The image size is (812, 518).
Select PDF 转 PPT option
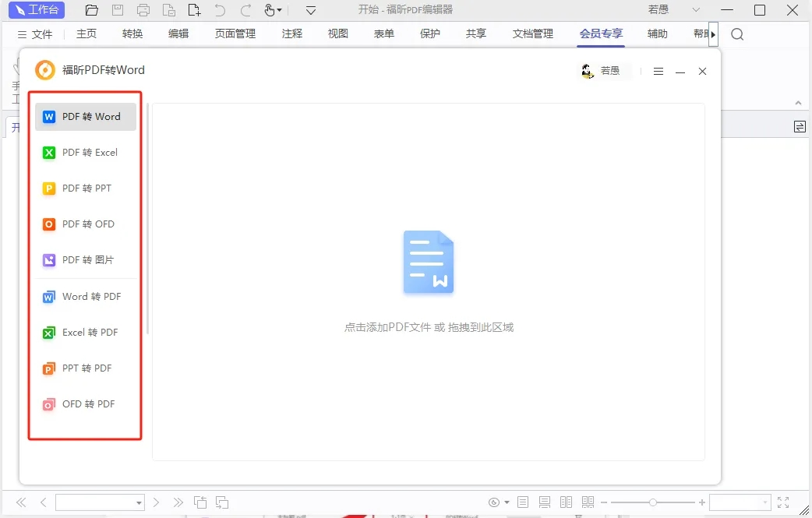click(86, 189)
